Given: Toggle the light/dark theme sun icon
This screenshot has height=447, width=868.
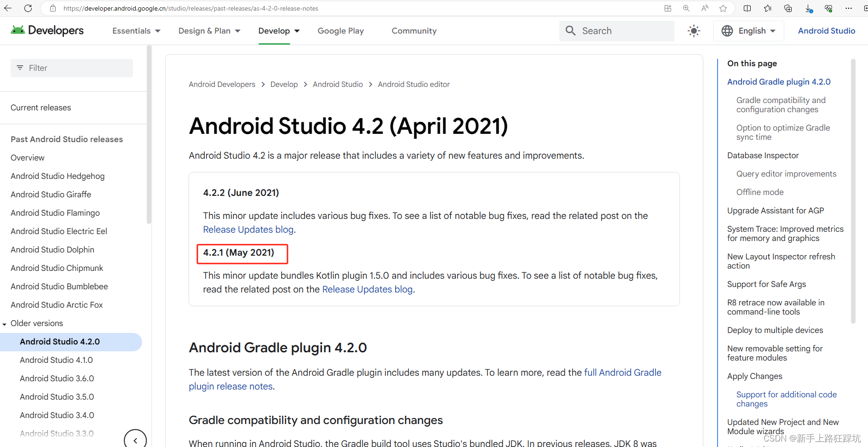Looking at the screenshot, I should tap(694, 31).
